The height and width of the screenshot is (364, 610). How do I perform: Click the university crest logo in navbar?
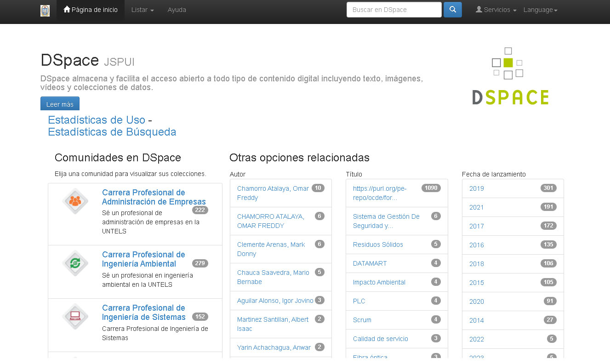[x=45, y=11]
